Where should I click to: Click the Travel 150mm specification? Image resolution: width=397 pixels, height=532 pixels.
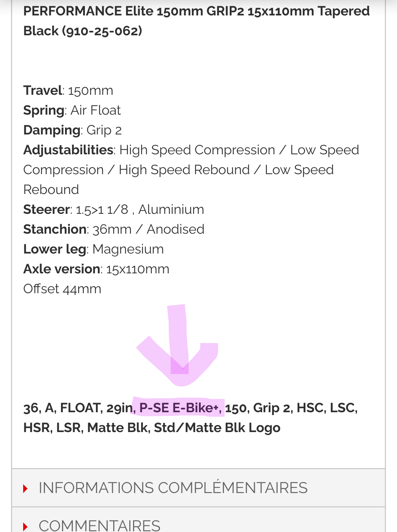pos(68,90)
